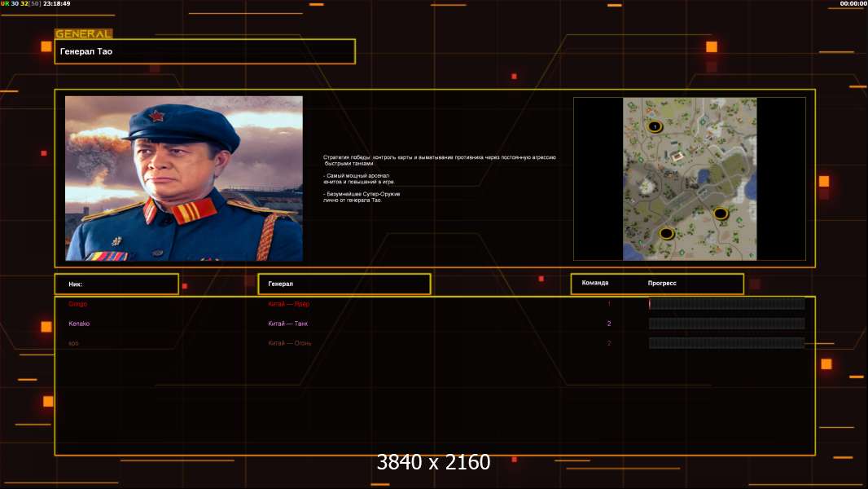Click the 'Китай — Танк' general entry
Image resolution: width=868 pixels, height=489 pixels.
(x=288, y=324)
